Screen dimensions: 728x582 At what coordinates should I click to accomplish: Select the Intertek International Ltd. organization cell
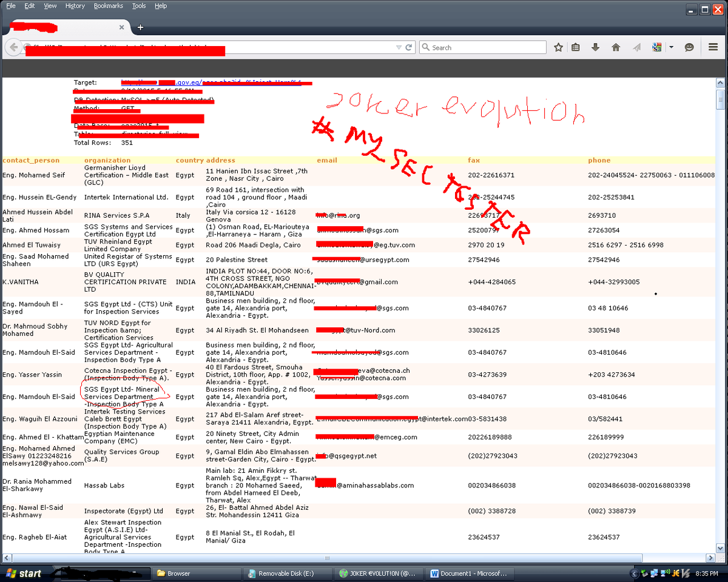pyautogui.click(x=126, y=197)
